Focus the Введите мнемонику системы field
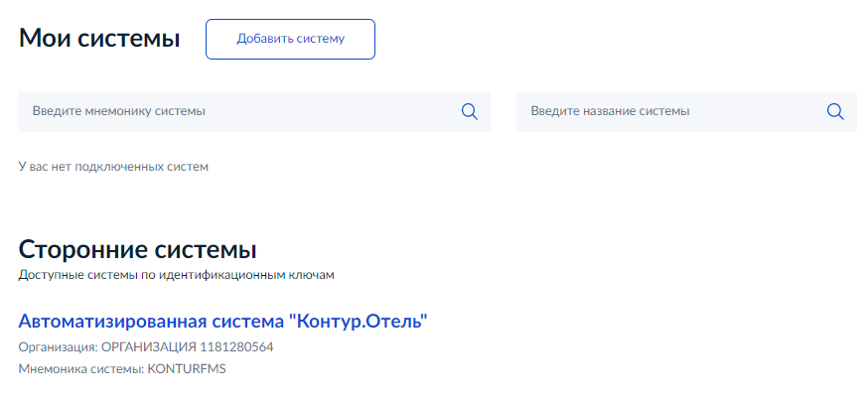The width and height of the screenshot is (868, 400). tap(254, 112)
